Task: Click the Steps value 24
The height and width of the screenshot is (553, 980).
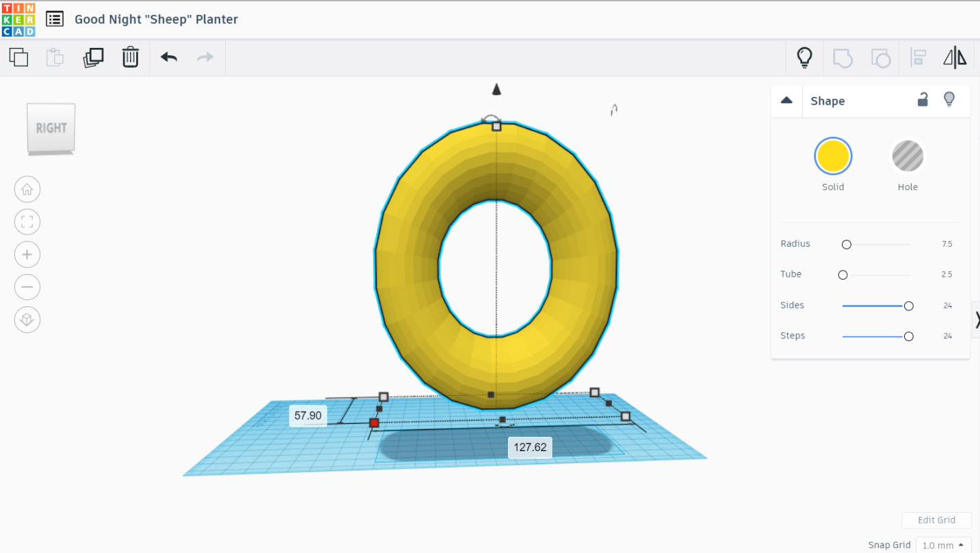Action: pyautogui.click(x=948, y=336)
